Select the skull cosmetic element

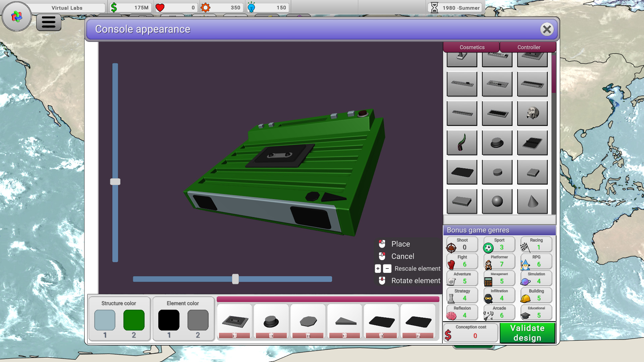tap(532, 113)
